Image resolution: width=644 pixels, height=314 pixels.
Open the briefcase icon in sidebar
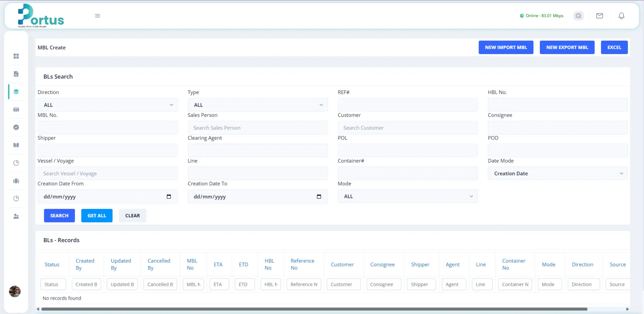(x=16, y=181)
